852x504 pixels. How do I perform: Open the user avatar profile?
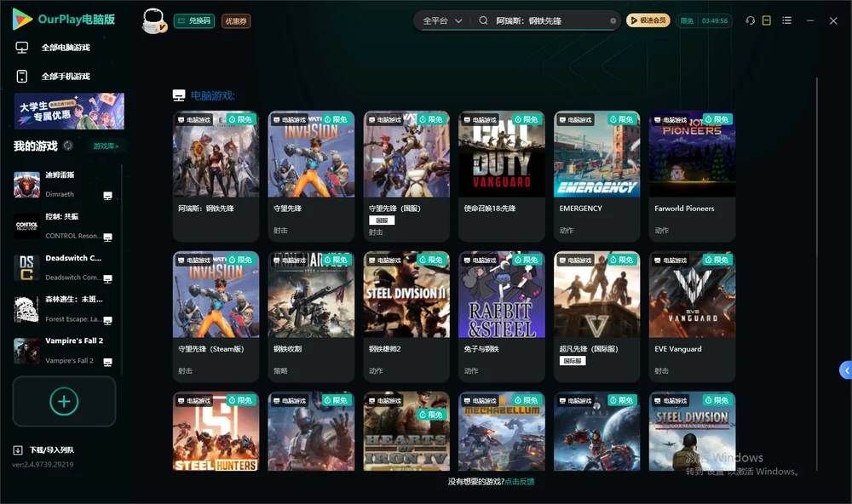click(x=153, y=20)
